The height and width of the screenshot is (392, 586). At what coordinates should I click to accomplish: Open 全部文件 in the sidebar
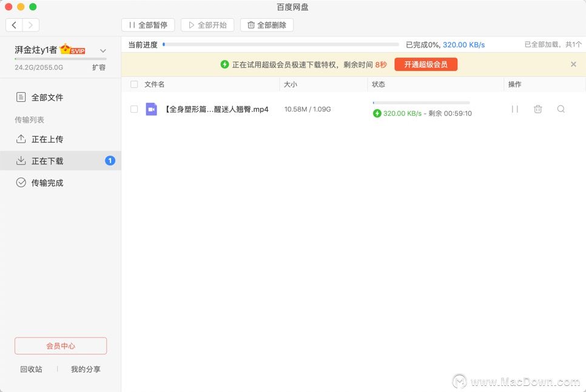coord(61,98)
